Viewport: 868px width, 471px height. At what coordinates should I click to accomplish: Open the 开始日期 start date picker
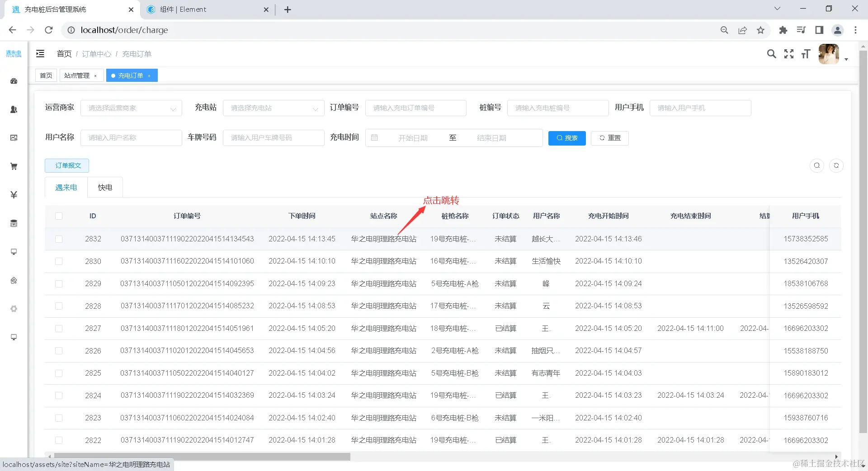(413, 138)
